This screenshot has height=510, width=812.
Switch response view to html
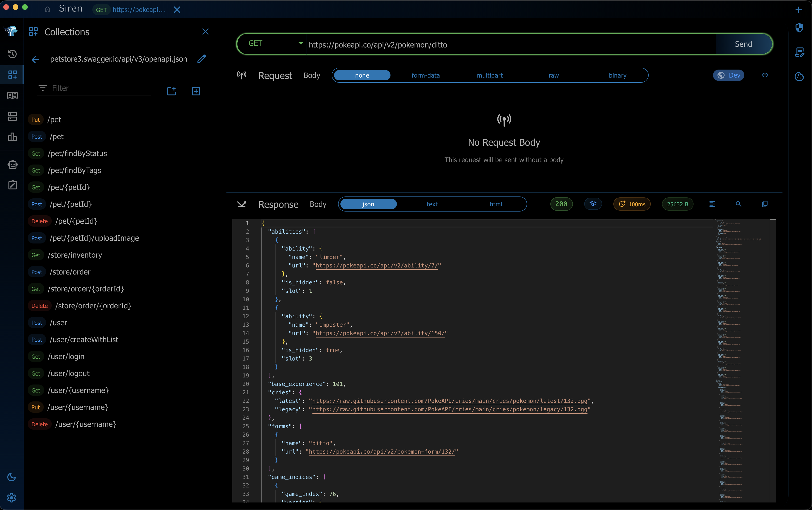(496, 204)
